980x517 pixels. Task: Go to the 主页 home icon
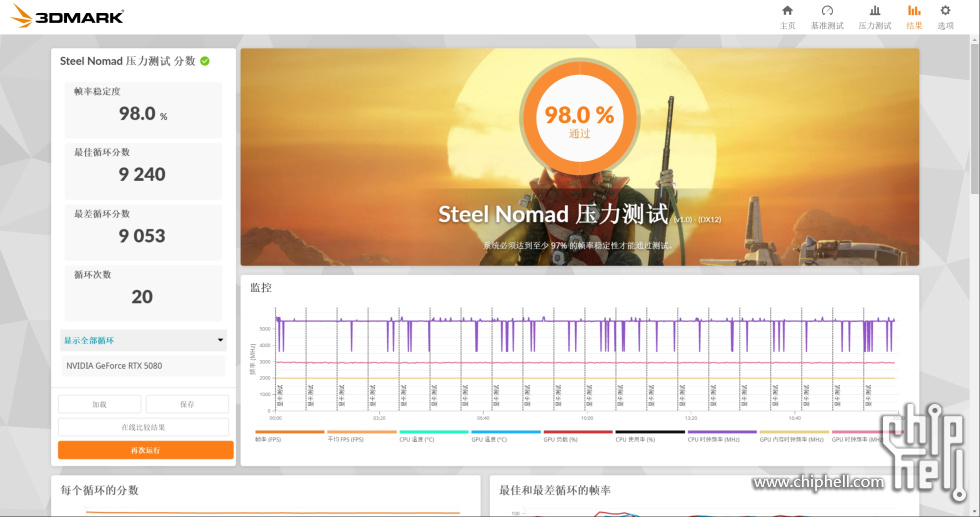click(x=787, y=16)
